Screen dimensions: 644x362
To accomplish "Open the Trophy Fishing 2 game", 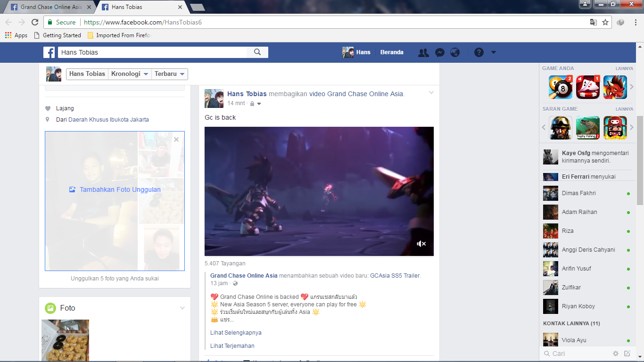I will pos(588,128).
